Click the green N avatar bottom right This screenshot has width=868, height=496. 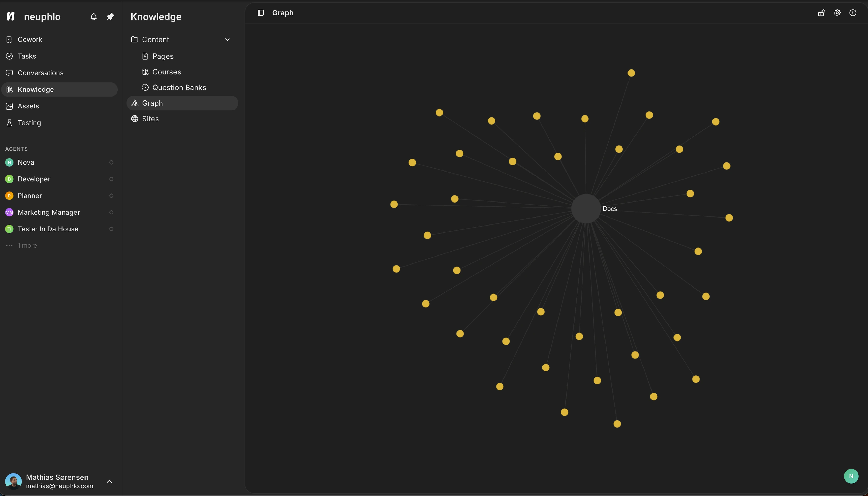851,476
